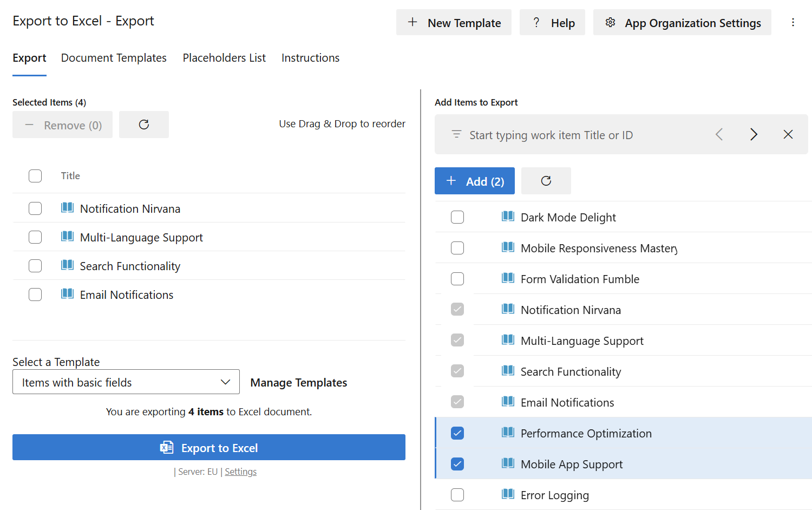Switch to the Document Templates tab

coord(114,57)
